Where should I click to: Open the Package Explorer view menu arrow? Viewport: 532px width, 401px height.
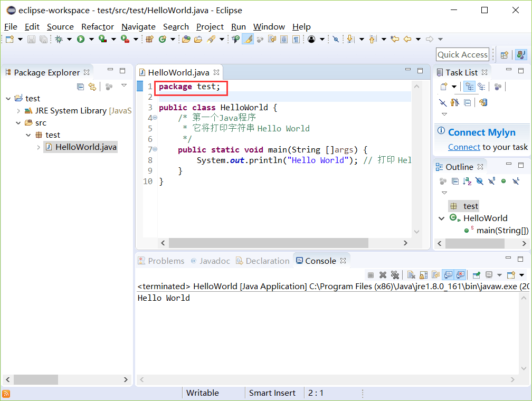pos(123,86)
